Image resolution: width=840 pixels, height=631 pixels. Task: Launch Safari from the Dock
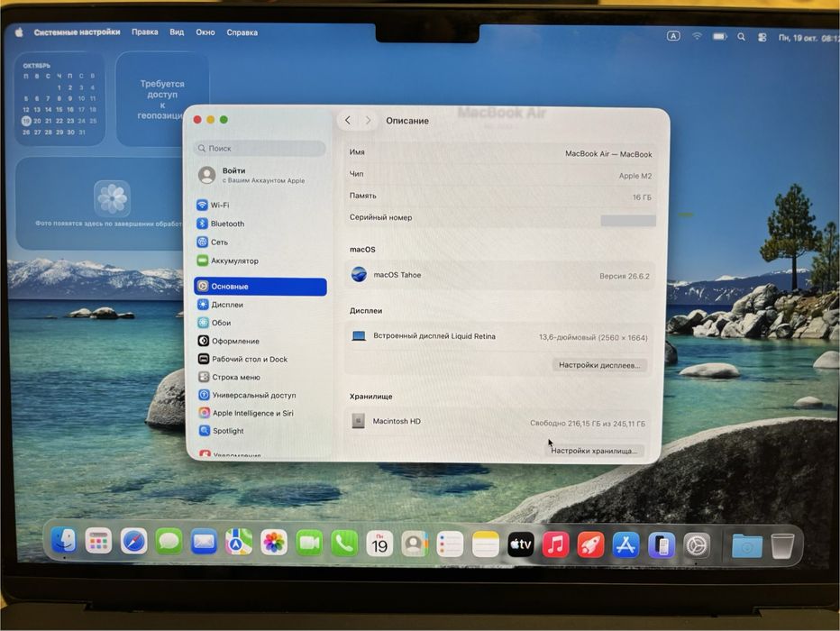[133, 543]
